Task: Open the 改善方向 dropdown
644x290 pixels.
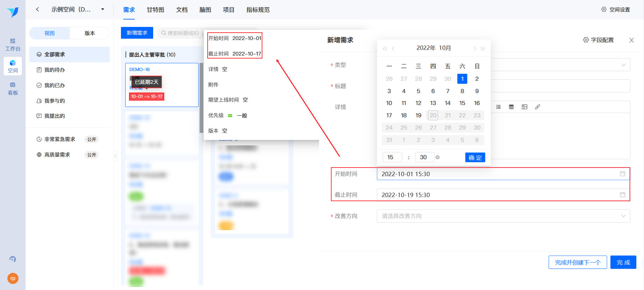Action: 503,216
